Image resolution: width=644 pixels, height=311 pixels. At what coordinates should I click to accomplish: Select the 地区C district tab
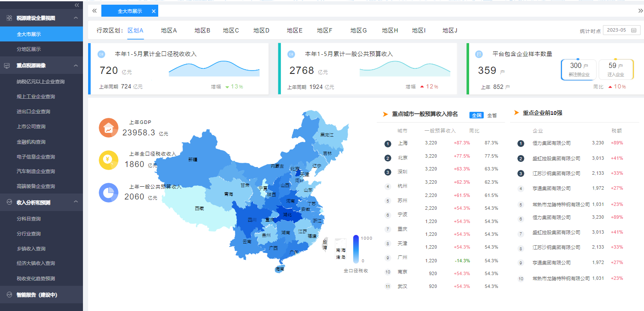click(x=230, y=30)
